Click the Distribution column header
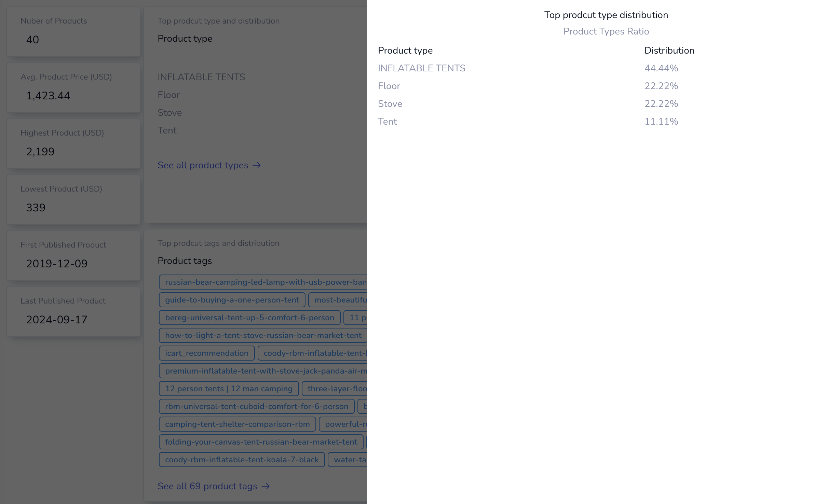Screen dimensions: 814x504 [x=669, y=51]
